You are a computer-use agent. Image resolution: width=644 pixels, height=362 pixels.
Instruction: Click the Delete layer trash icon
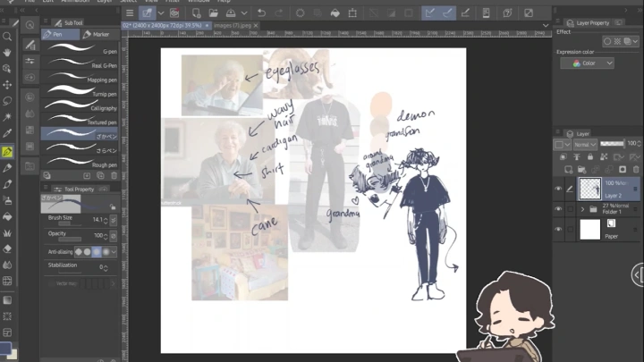pyautogui.click(x=636, y=170)
